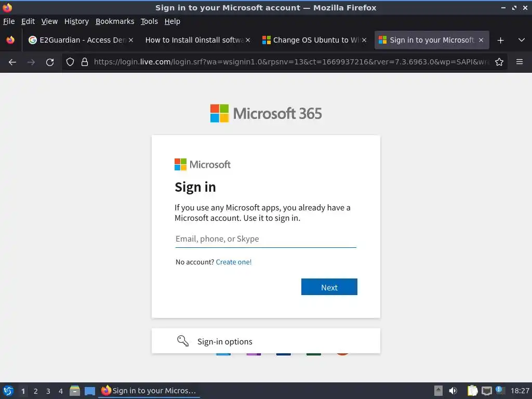The image size is (532, 399).
Task: Open the tracking protection shield icon
Action: click(x=70, y=62)
